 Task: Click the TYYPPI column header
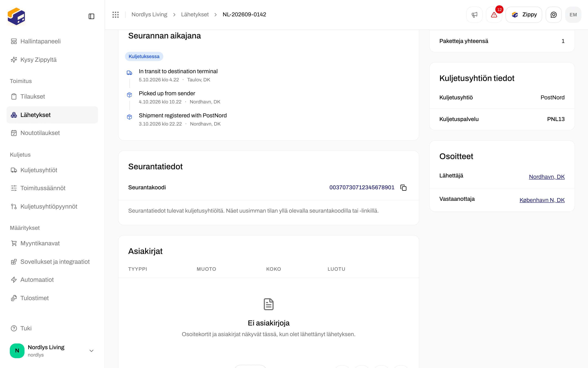(x=138, y=269)
